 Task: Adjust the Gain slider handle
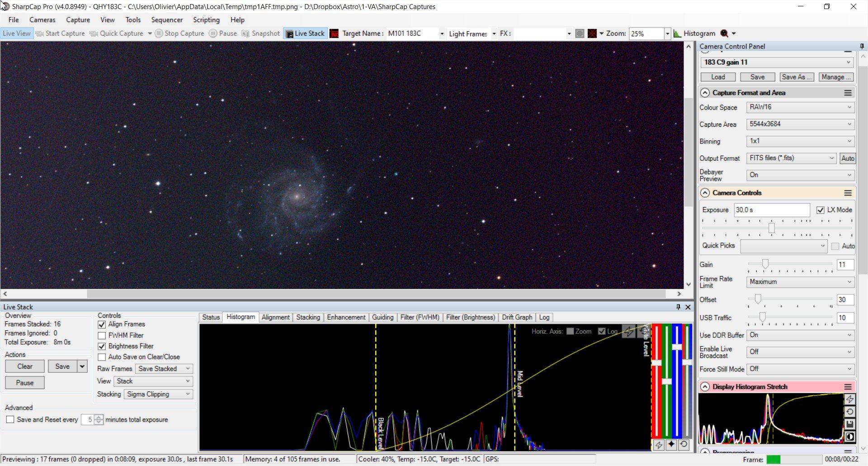(765, 264)
